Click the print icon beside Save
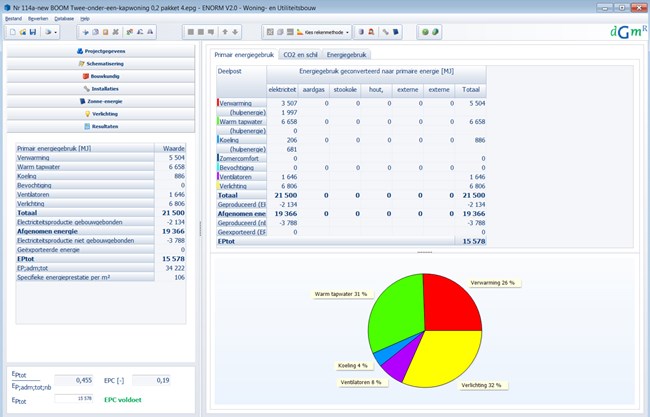 48,32
